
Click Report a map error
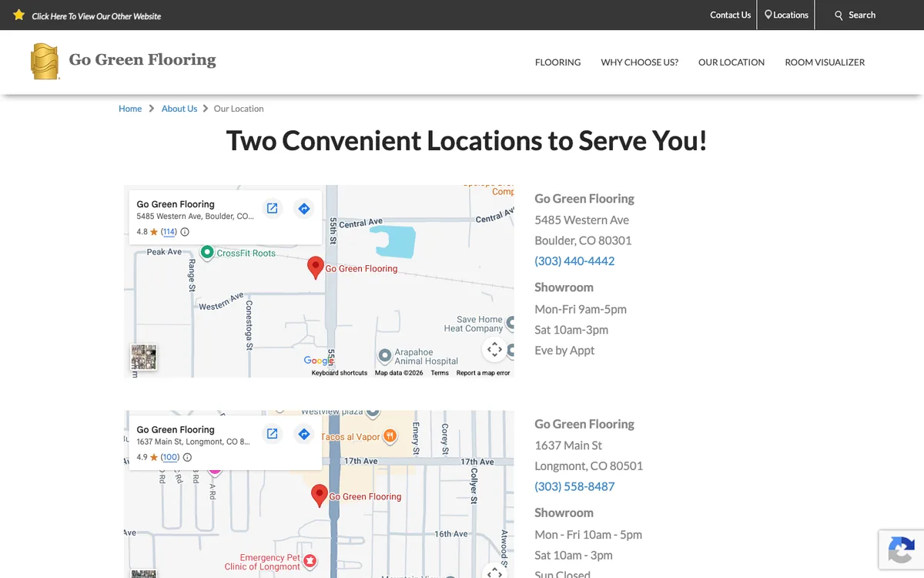483,373
